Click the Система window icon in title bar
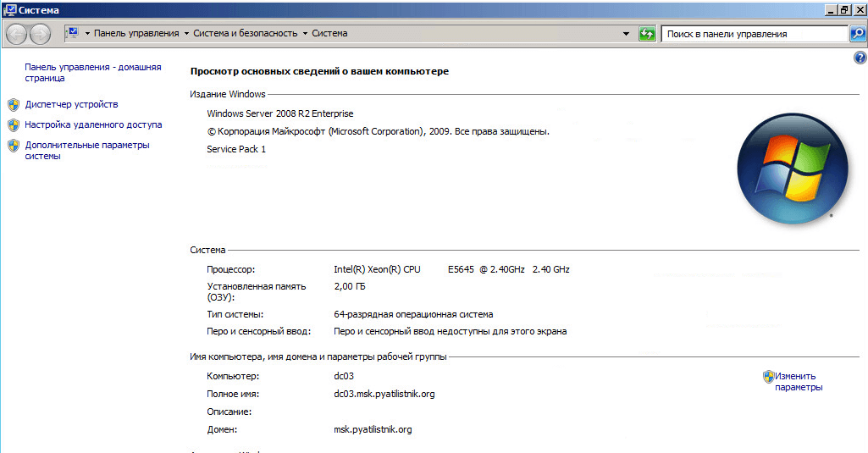The width and height of the screenshot is (868, 453). click(9, 9)
